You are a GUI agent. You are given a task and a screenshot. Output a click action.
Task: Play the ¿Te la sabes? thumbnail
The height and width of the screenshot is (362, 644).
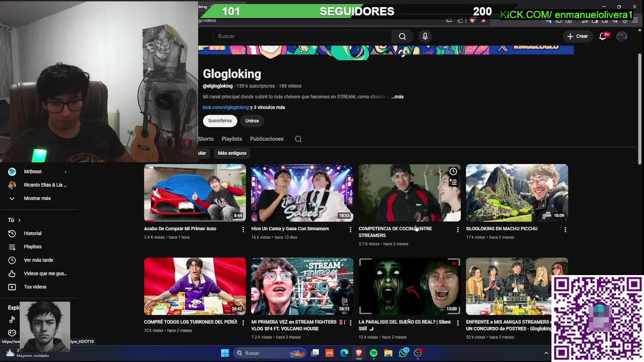tap(302, 193)
